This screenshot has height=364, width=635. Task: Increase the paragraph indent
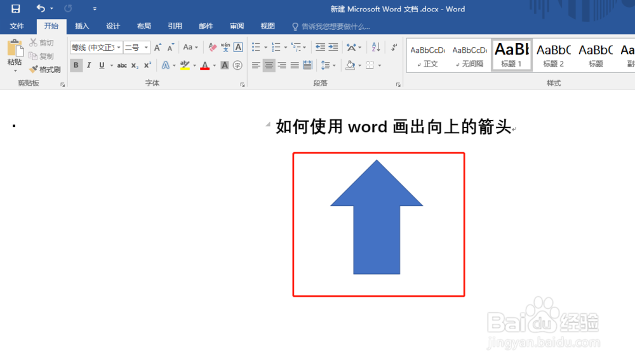click(333, 48)
